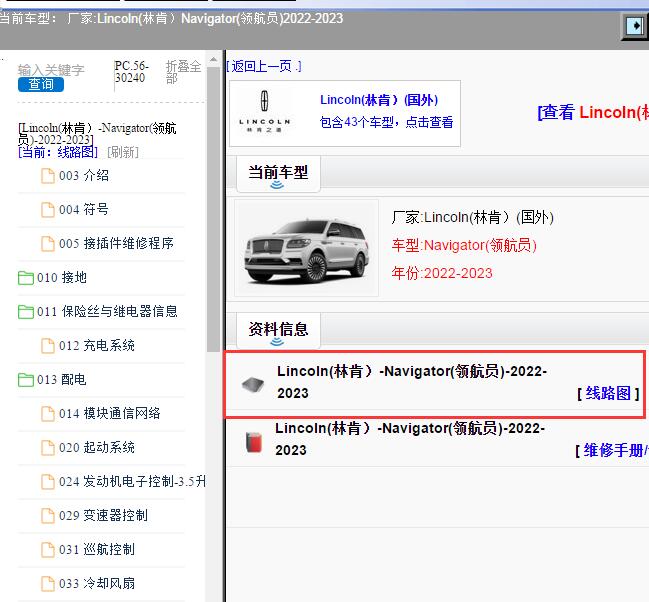Click first Lincoln-Navigator-2022-2023 entry title
Image resolution: width=649 pixels, height=602 pixels.
click(x=412, y=382)
